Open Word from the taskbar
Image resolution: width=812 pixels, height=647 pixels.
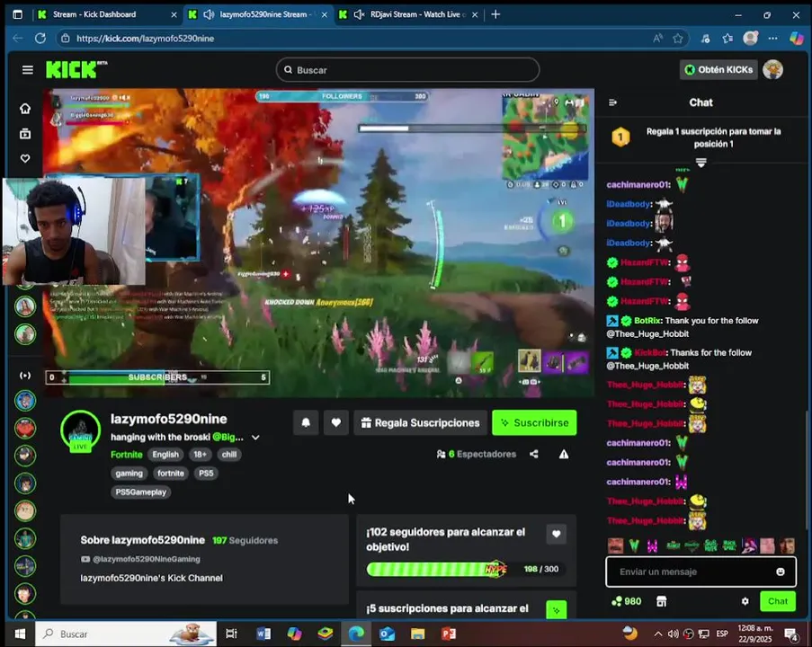pyautogui.click(x=263, y=634)
